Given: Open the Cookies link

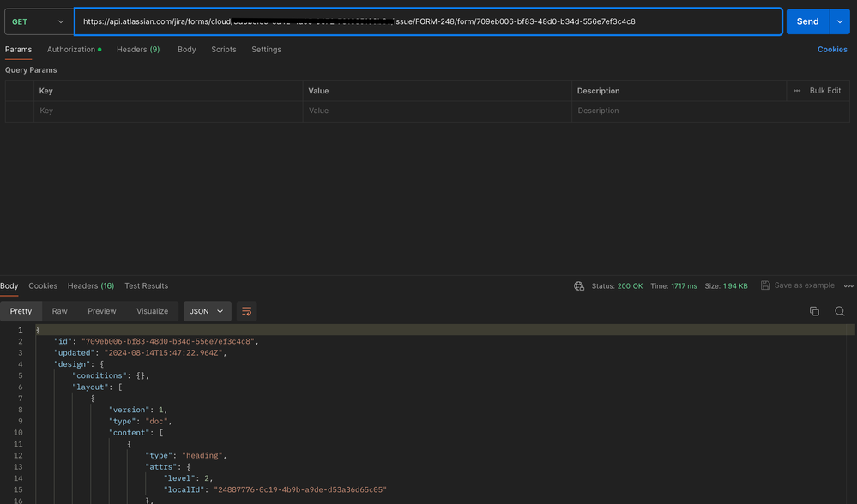Looking at the screenshot, I should click(x=831, y=49).
